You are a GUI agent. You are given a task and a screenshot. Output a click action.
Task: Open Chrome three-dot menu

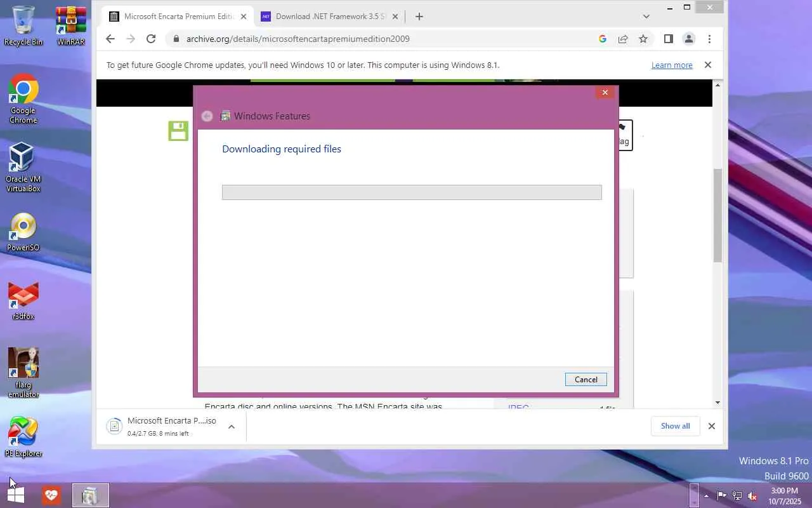pyautogui.click(x=709, y=39)
